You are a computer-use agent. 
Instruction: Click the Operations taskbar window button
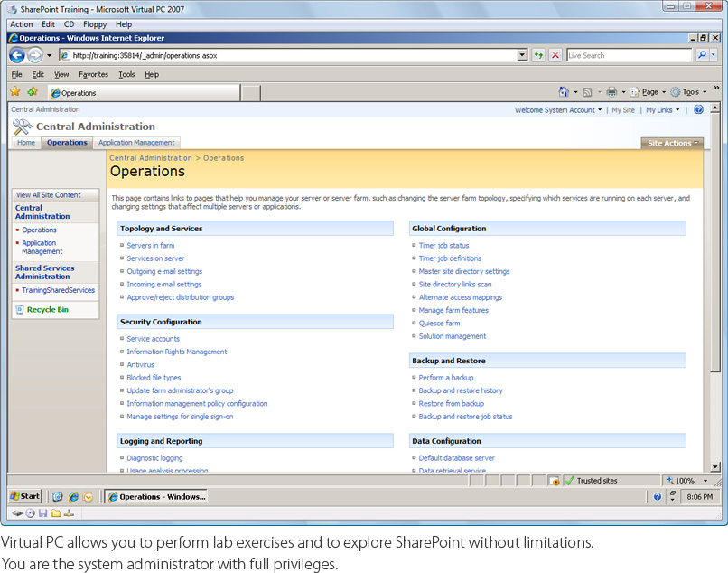click(x=155, y=497)
